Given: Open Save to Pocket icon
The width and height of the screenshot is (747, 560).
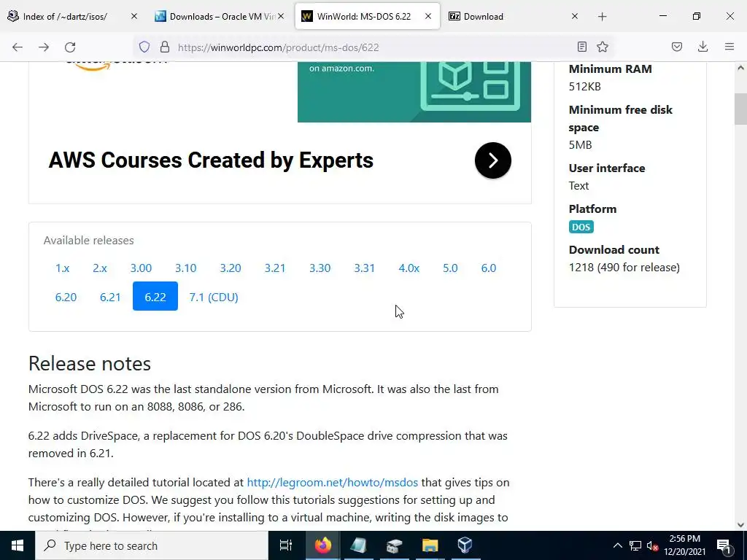Looking at the screenshot, I should click(677, 47).
